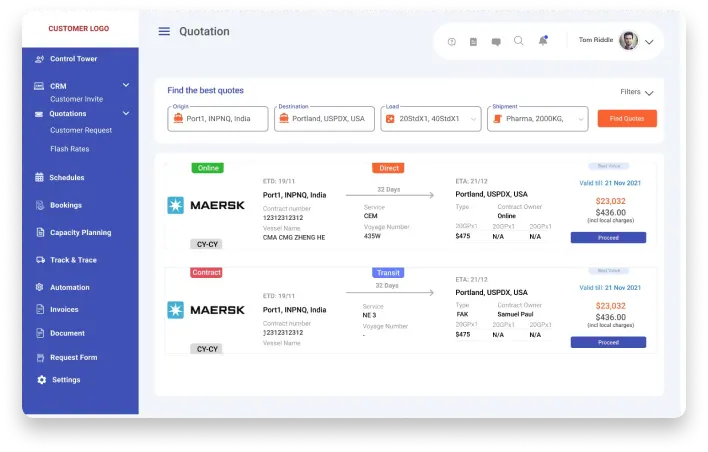Click the Schedules calendar icon

pos(39,177)
